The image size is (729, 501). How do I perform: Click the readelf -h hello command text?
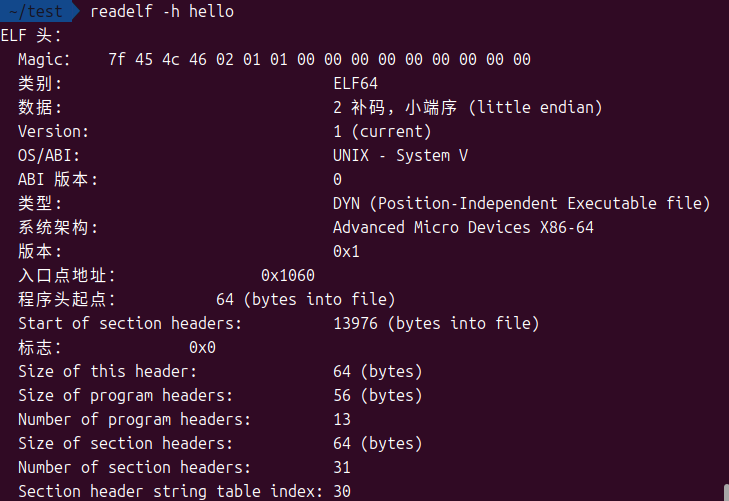162,12
